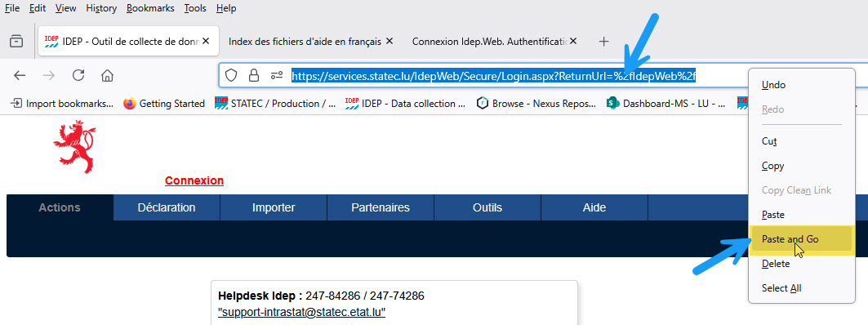Open the tracking protection shield icon
The width and height of the screenshot is (868, 325).
(231, 75)
